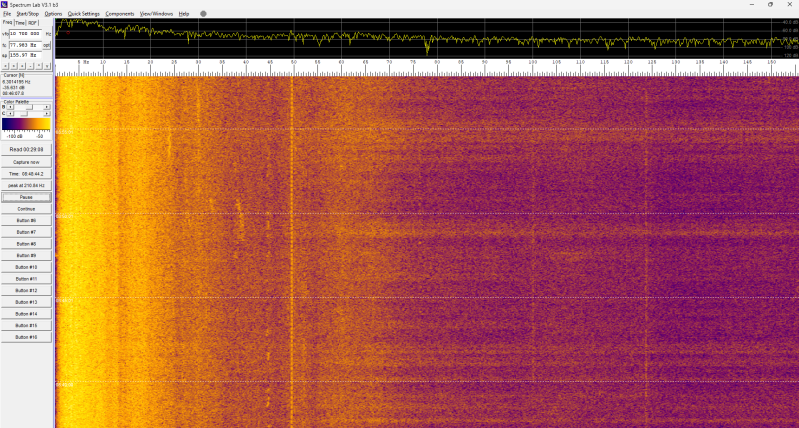Open the Quick Settings menu
Screen dimensions: 799x428
(x=84, y=14)
